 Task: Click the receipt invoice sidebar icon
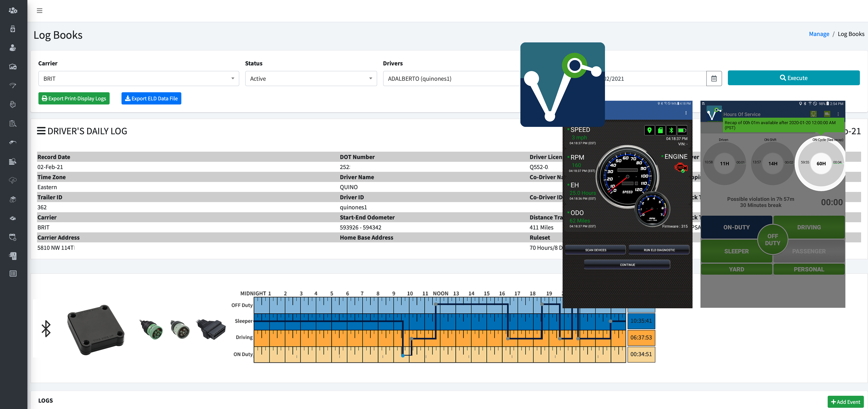(13, 256)
